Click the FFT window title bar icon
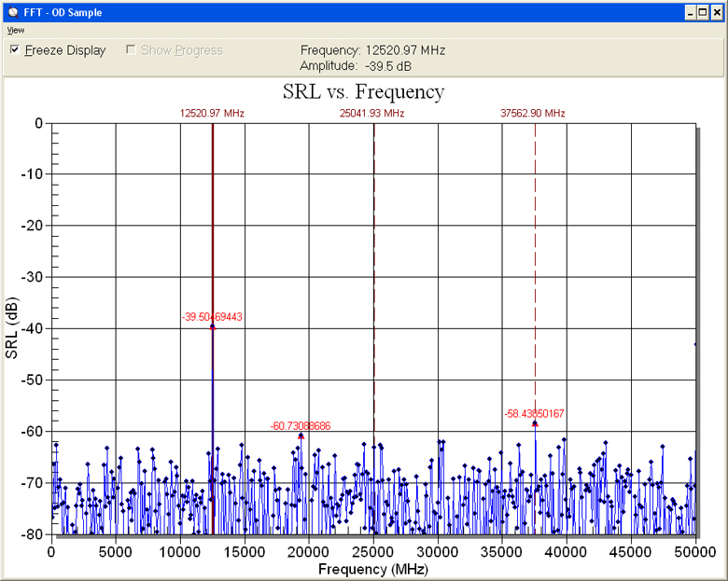The image size is (728, 581). click(x=11, y=12)
